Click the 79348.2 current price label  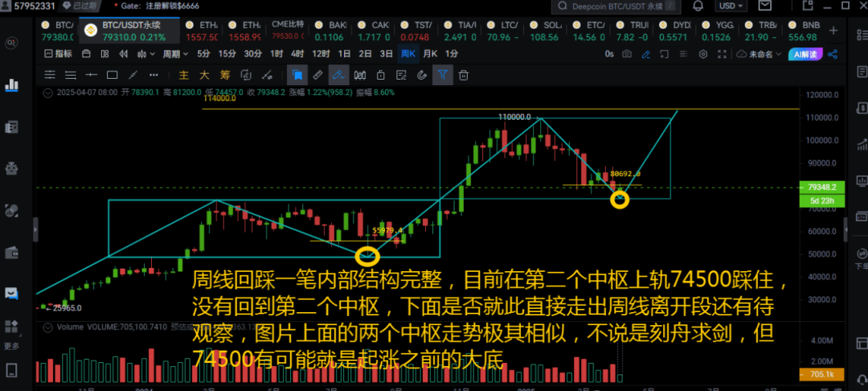[x=822, y=187]
